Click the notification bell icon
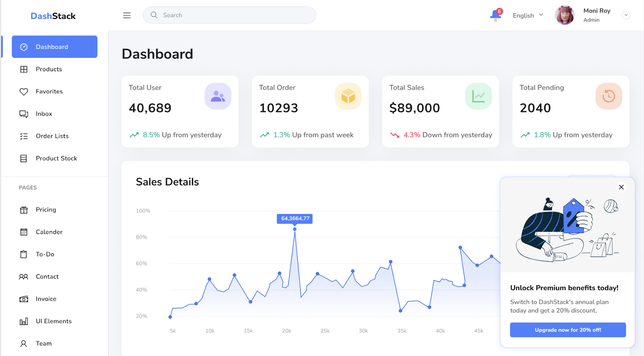Image resolution: width=644 pixels, height=356 pixels. pos(495,15)
